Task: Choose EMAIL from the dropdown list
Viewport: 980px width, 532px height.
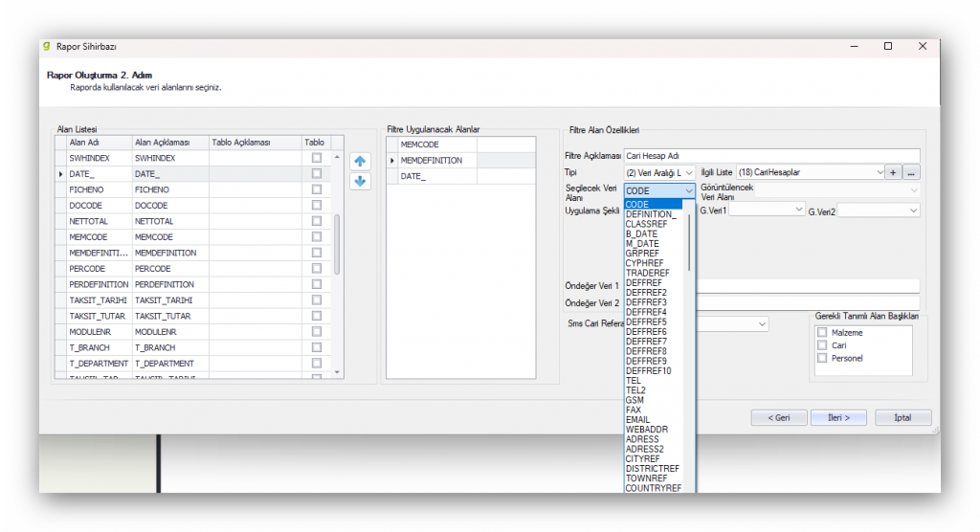Action: 637,419
